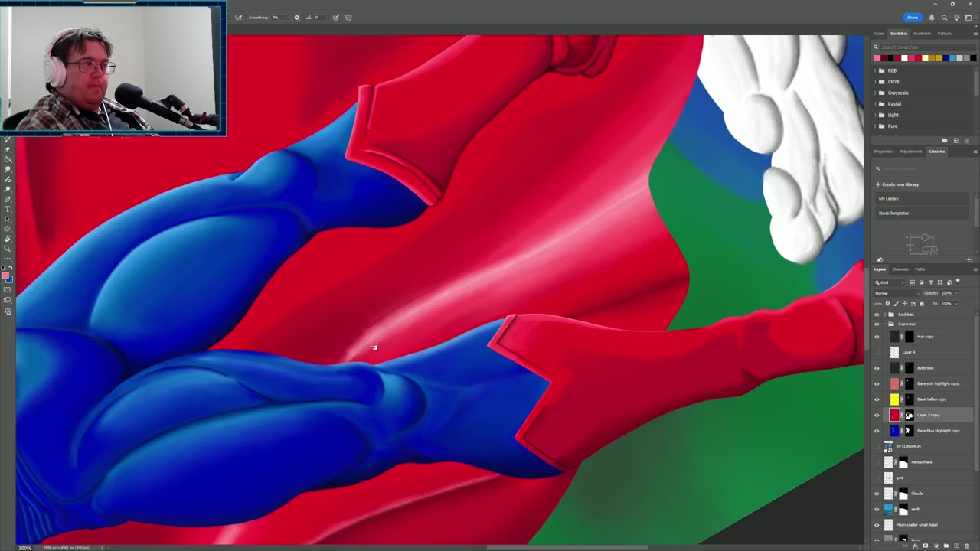Lock transparent pixels in Layers panel
Image resolution: width=980 pixels, height=551 pixels.
coord(888,304)
